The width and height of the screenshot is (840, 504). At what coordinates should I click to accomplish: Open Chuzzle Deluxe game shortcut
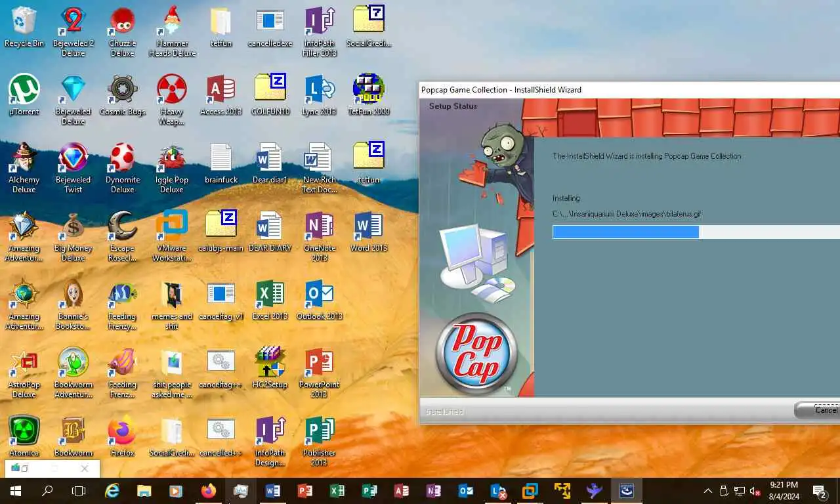(x=122, y=31)
